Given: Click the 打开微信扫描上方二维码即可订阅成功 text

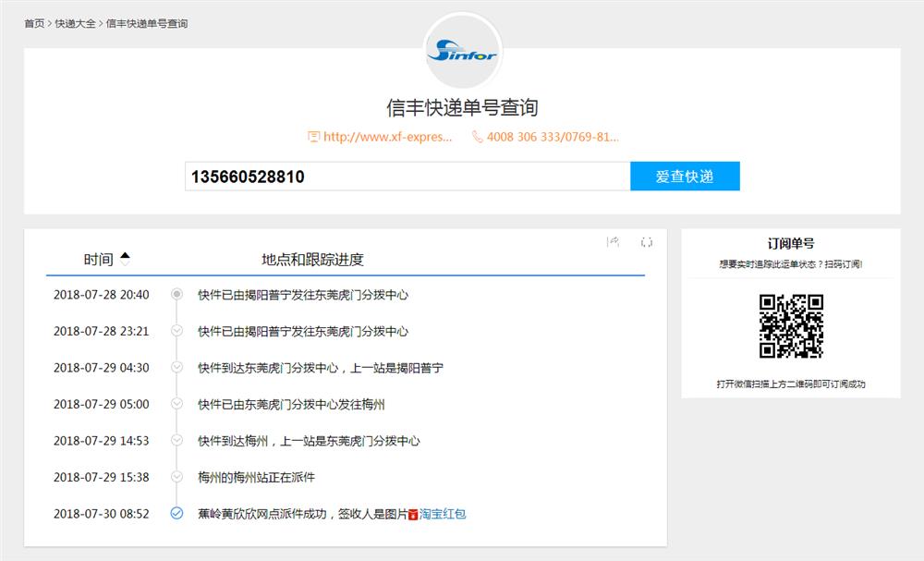Looking at the screenshot, I should click(791, 384).
